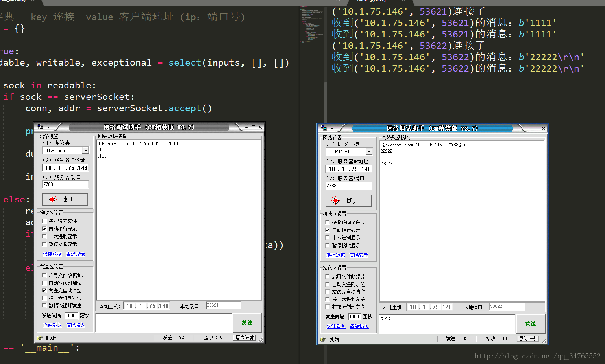The width and height of the screenshot is (605, 364).
Task: Open system menu icon of left debug window
Action: tap(40, 127)
